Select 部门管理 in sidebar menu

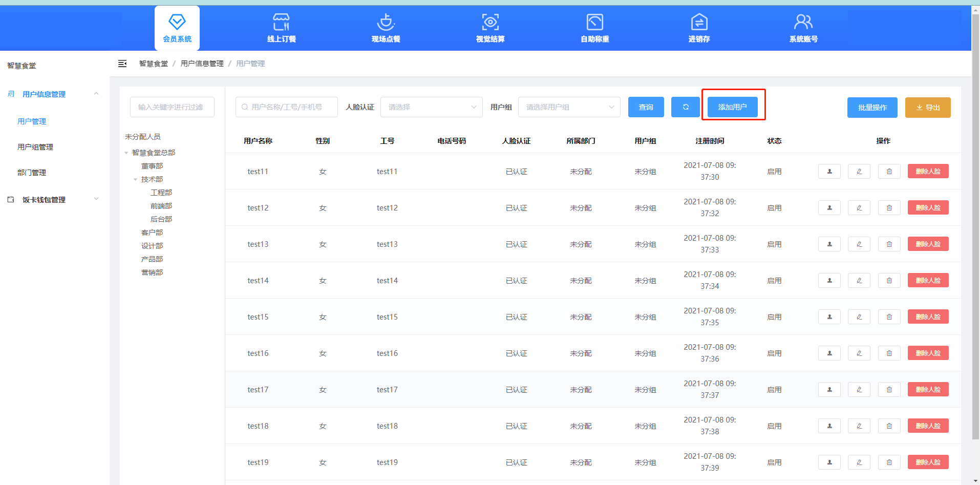[32, 173]
